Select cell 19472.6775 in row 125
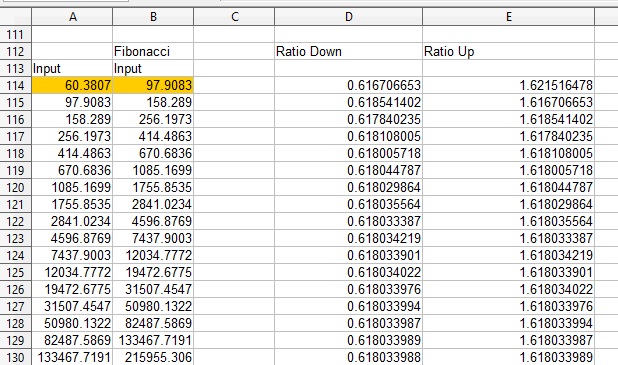 (153, 272)
